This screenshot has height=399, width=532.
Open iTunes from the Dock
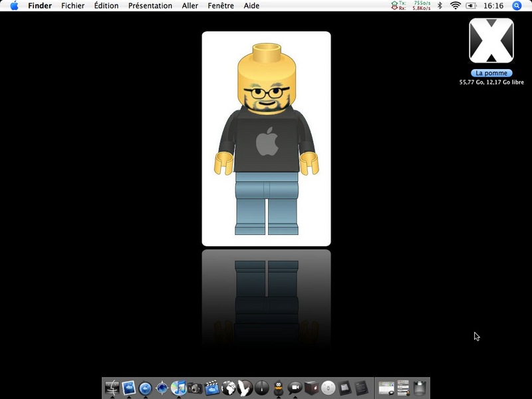(x=178, y=388)
